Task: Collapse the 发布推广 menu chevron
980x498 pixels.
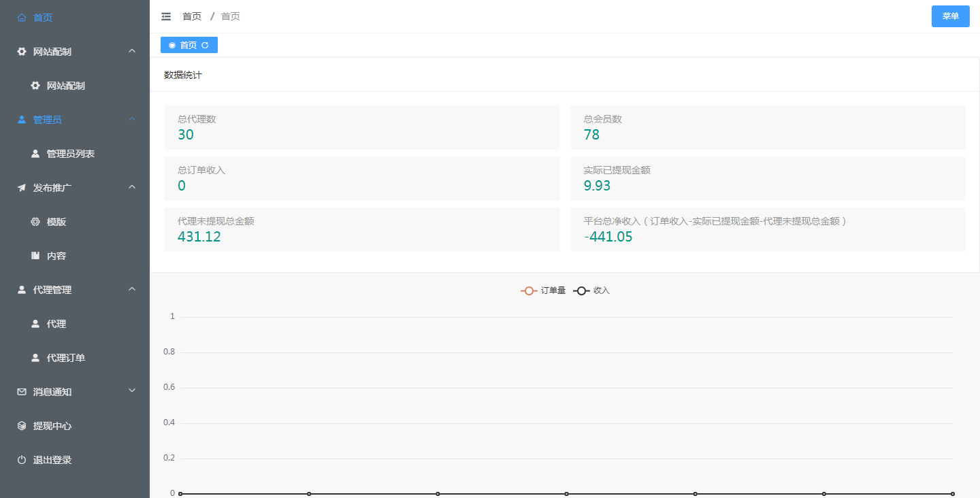Action: [132, 187]
